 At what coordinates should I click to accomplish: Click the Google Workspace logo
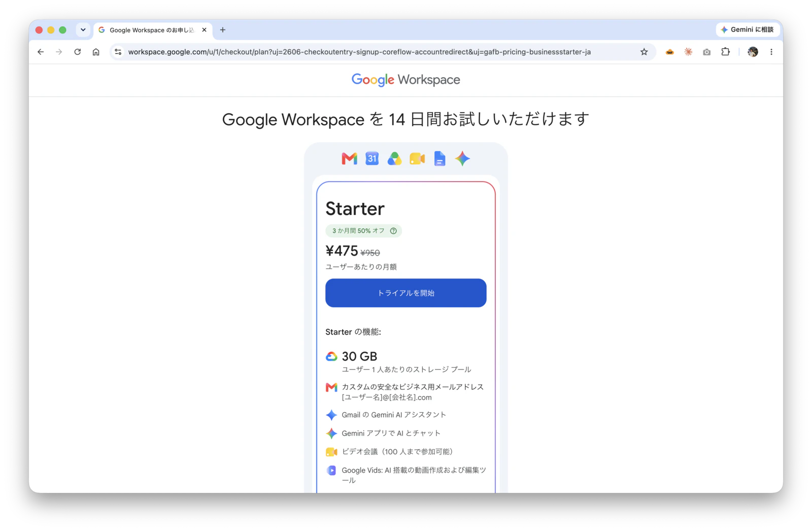[405, 80]
